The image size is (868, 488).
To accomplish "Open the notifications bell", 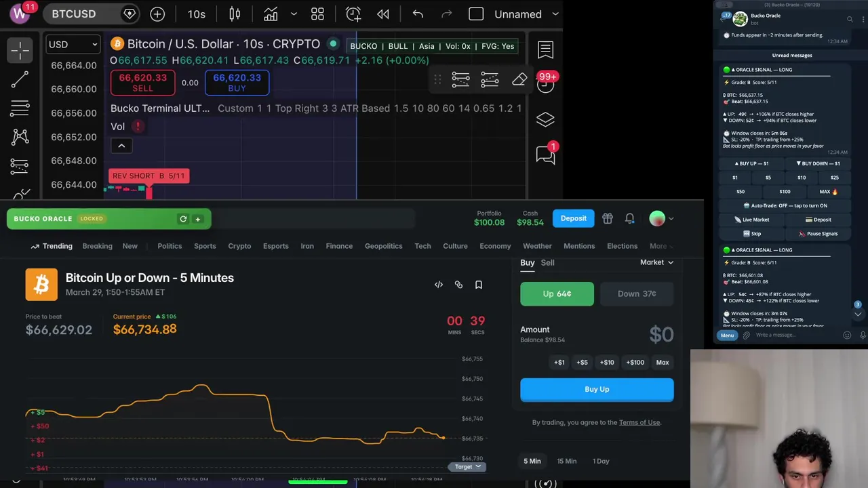I will (x=630, y=218).
